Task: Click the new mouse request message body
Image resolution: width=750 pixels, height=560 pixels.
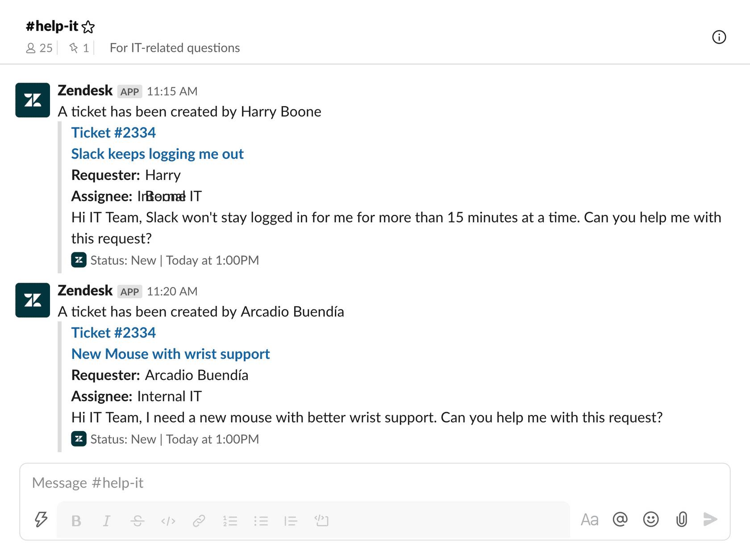Action: tap(367, 418)
